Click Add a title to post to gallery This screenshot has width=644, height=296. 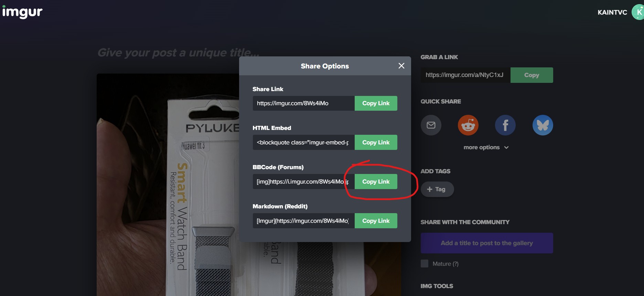pos(487,243)
